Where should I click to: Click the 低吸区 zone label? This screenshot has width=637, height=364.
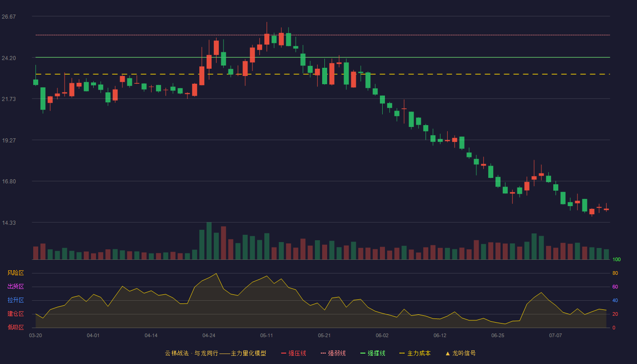(x=15, y=328)
